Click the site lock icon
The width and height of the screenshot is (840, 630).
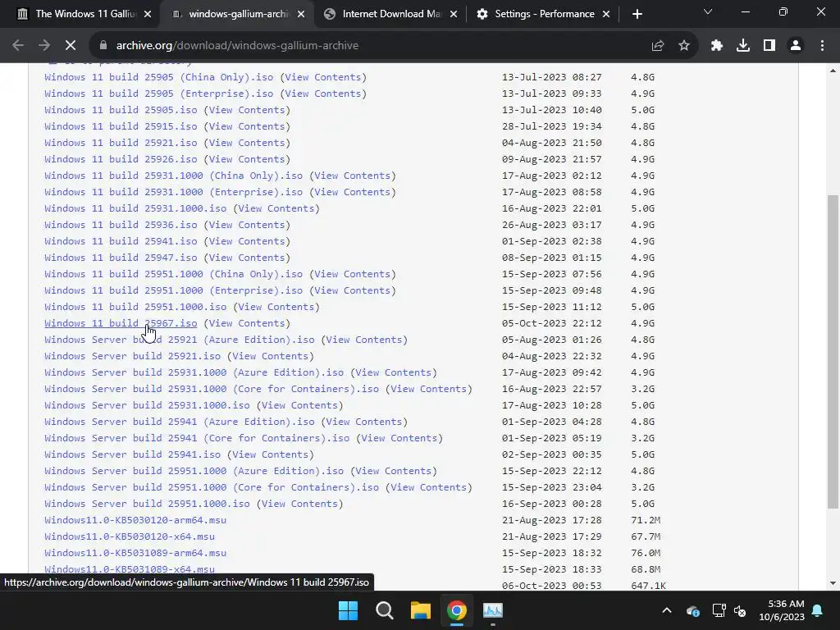(x=103, y=46)
